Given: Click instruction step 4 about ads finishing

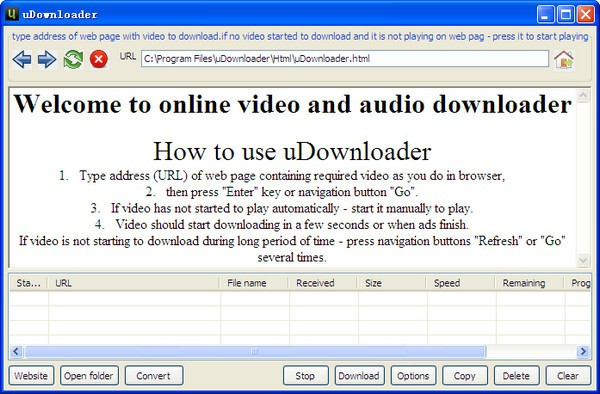Looking at the screenshot, I should [282, 224].
